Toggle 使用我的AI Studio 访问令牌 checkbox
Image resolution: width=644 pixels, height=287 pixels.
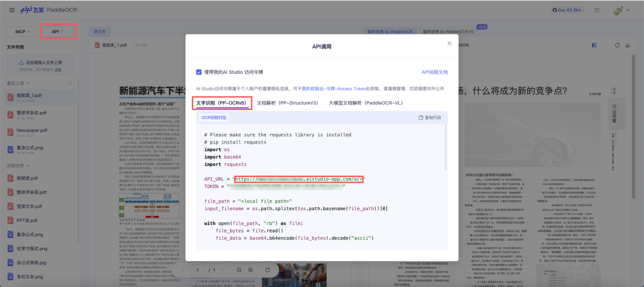199,72
